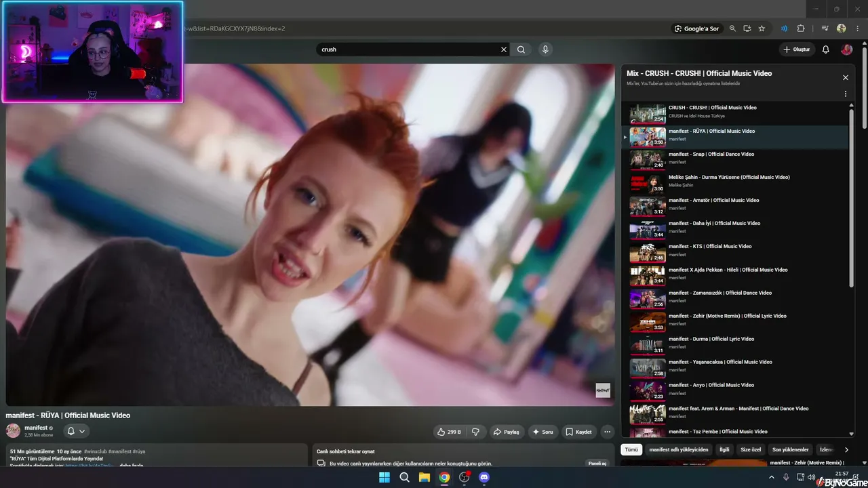The image size is (868, 488).
Task: Click the 'Paneli aç' button
Action: pyautogui.click(x=597, y=464)
